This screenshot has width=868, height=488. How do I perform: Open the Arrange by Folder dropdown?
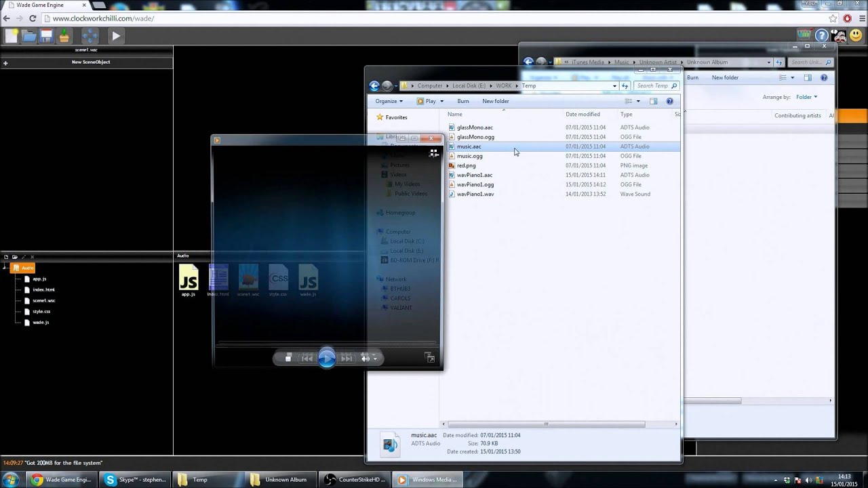point(806,97)
